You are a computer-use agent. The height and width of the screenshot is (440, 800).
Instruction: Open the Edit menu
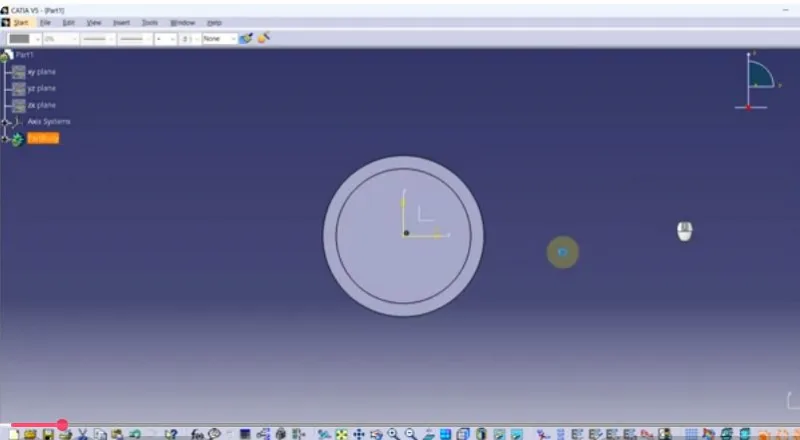click(x=68, y=22)
